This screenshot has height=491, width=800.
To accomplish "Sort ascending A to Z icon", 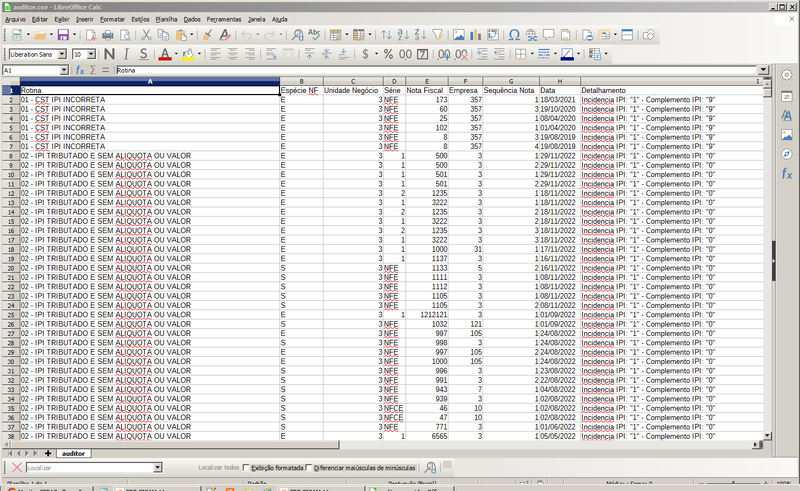I will click(403, 35).
